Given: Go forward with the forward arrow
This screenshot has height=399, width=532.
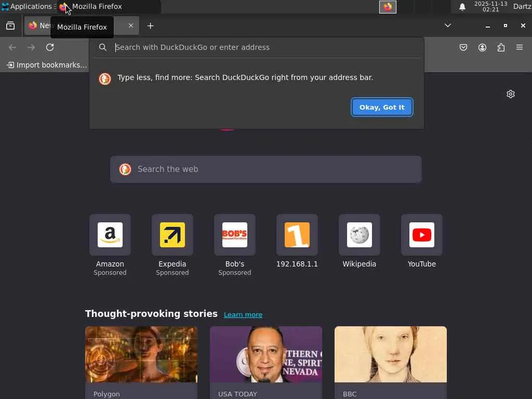Looking at the screenshot, I should click(x=31, y=47).
